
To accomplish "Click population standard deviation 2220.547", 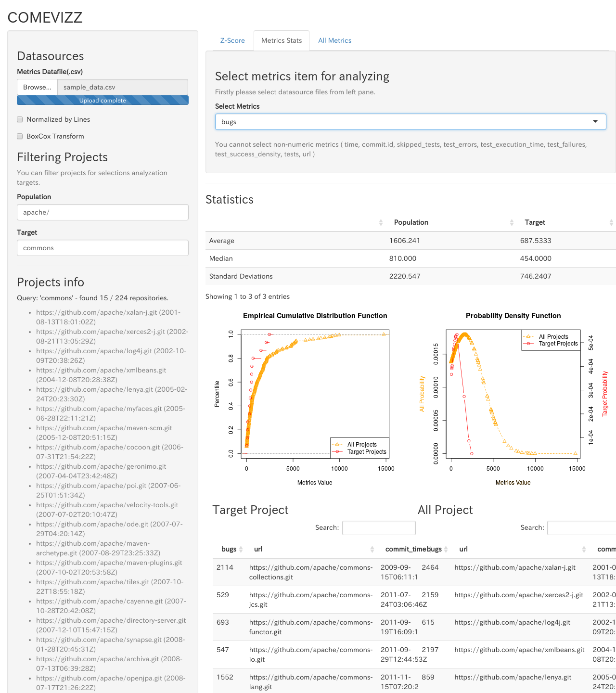I will (x=405, y=276).
